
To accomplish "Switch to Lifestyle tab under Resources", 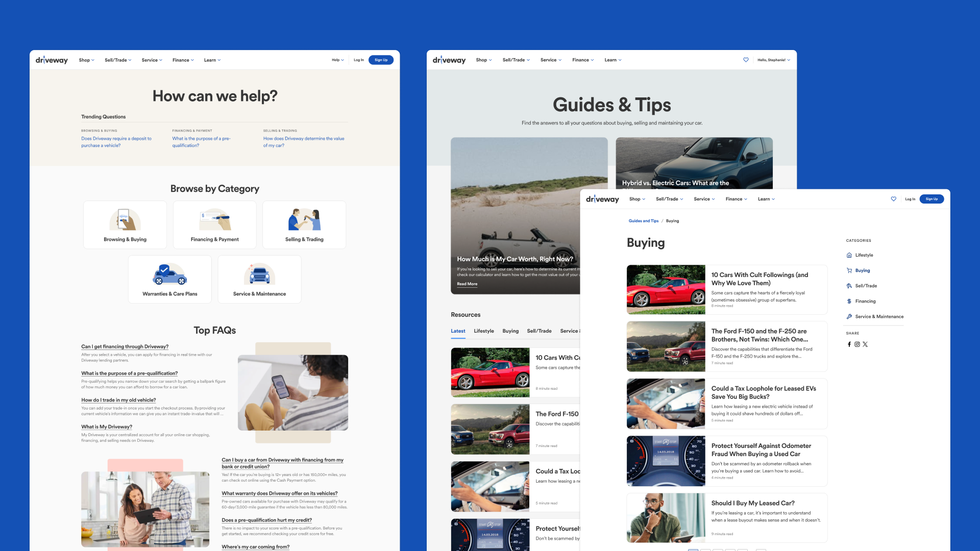I will [483, 331].
